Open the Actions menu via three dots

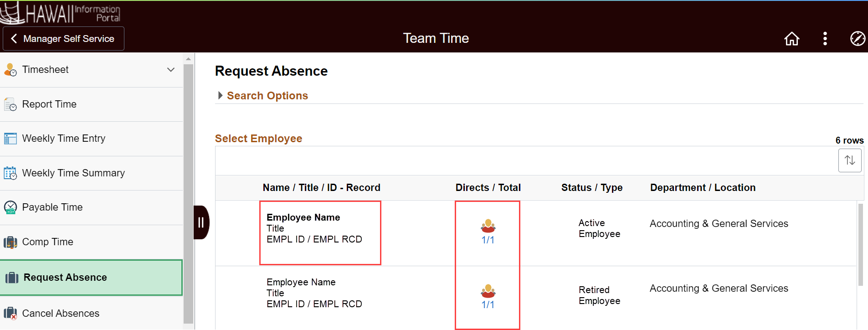point(825,39)
